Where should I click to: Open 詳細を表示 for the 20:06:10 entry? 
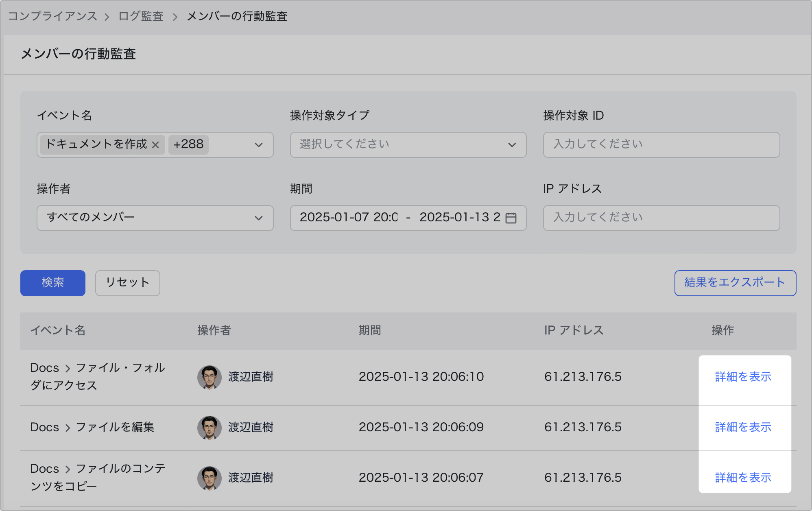point(743,377)
